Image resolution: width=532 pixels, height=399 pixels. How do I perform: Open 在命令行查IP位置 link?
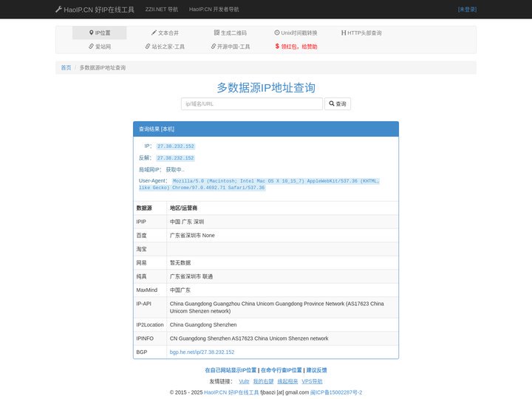coord(282,370)
